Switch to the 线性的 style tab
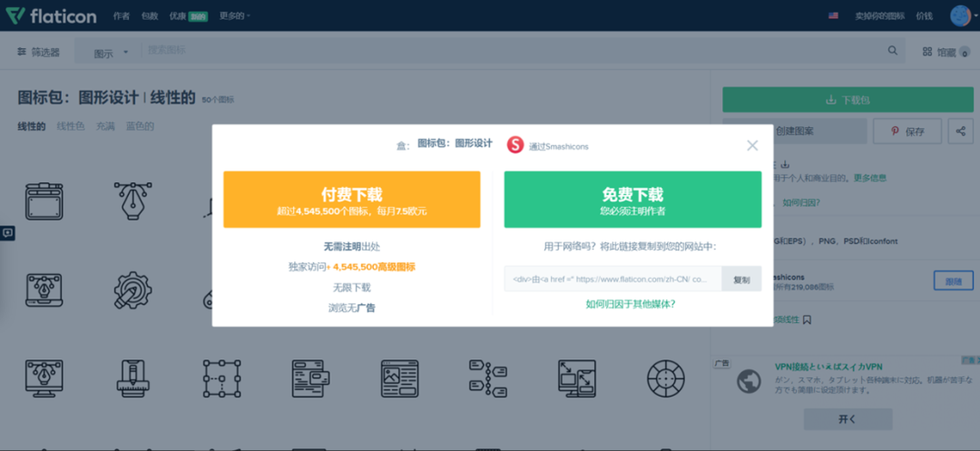 31,126
